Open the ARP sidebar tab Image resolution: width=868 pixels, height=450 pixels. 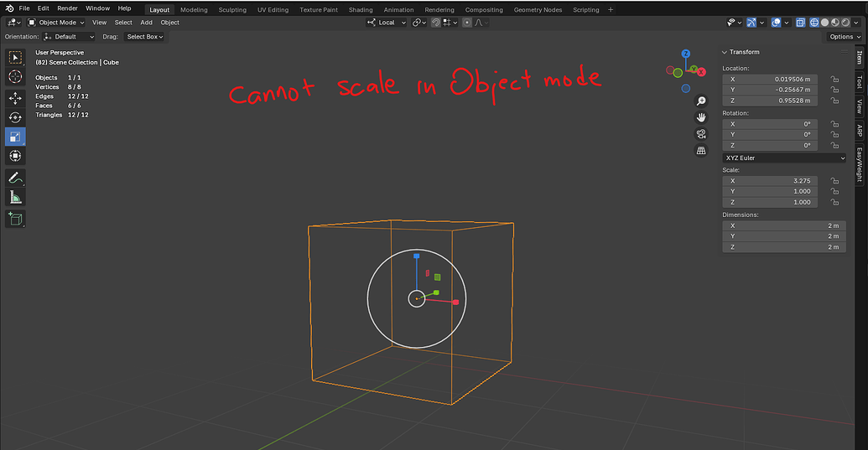(859, 131)
